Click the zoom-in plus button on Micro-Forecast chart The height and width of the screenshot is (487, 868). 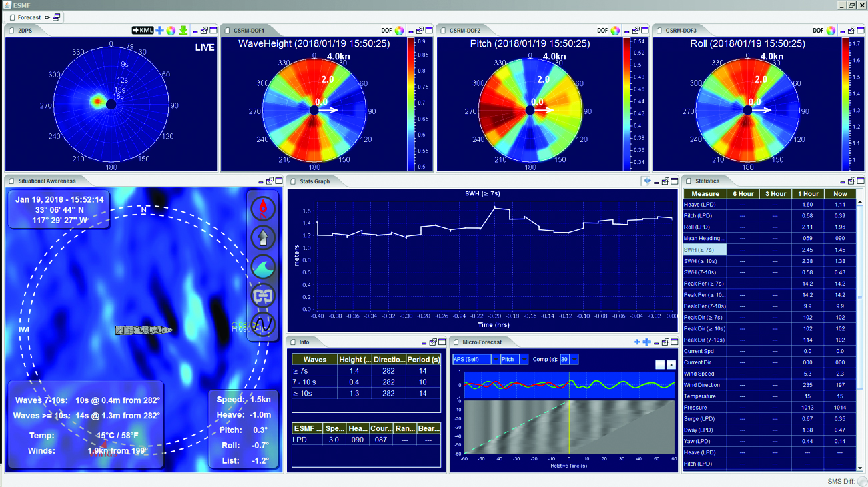tap(671, 365)
